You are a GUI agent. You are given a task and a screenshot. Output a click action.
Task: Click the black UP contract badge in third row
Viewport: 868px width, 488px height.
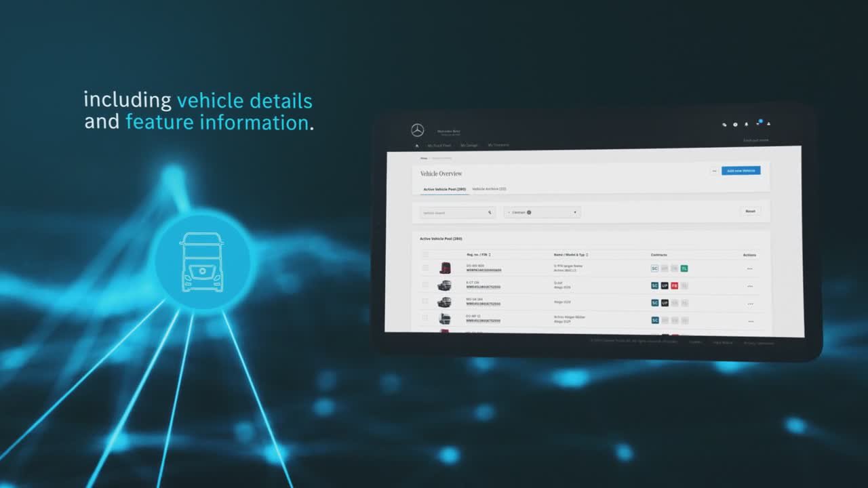tap(665, 303)
